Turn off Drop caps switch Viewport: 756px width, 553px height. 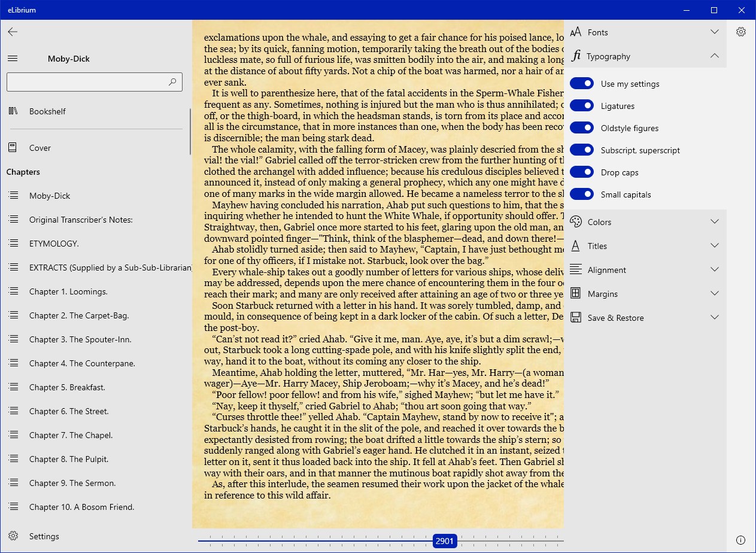point(582,172)
